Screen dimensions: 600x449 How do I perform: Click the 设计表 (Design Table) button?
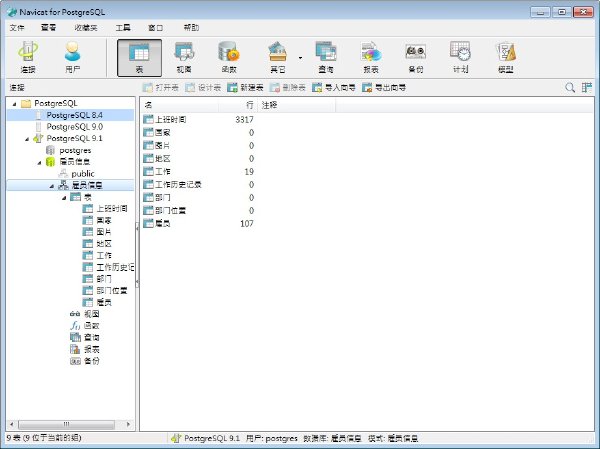(203, 88)
